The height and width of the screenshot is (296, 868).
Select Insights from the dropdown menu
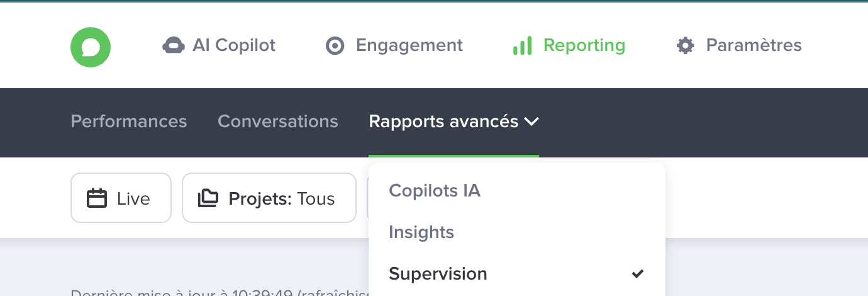pyautogui.click(x=421, y=232)
